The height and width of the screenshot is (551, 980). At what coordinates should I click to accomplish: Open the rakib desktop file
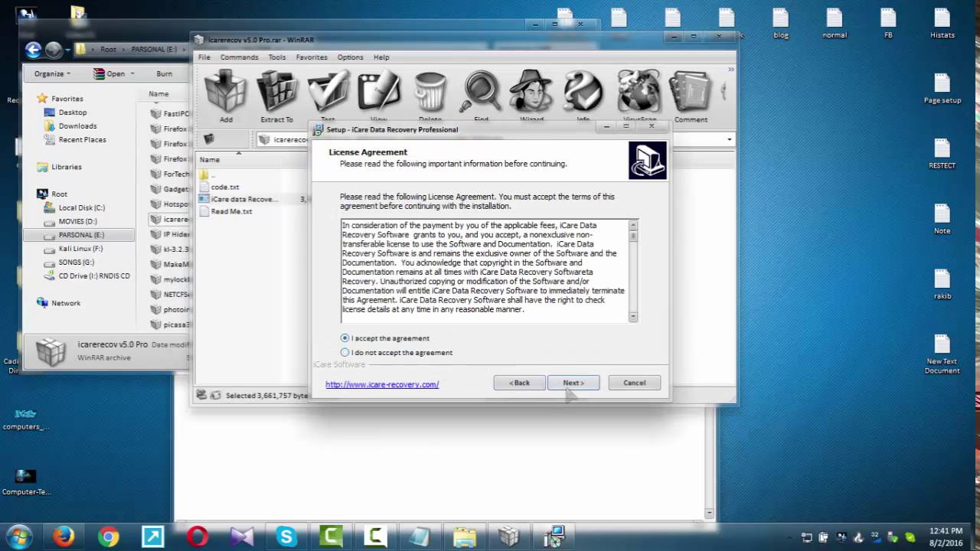(x=942, y=285)
